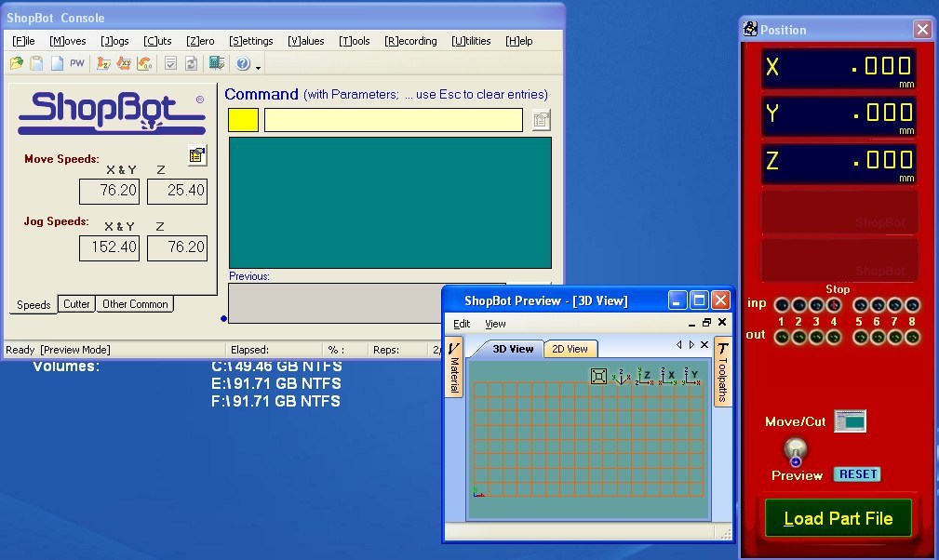This screenshot has height=560, width=939.
Task: Expand the help icon dropdown arrow
Action: tap(258, 66)
